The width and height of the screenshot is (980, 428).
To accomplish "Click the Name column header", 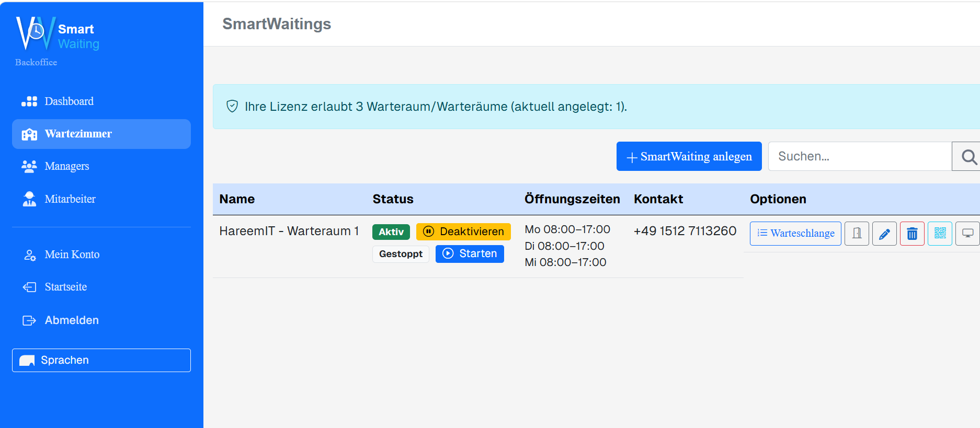I will pyautogui.click(x=237, y=199).
